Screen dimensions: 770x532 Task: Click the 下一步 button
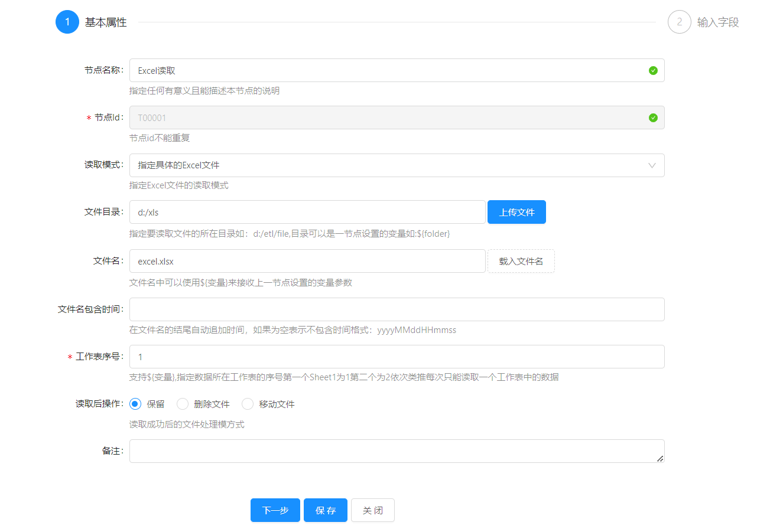(275, 510)
